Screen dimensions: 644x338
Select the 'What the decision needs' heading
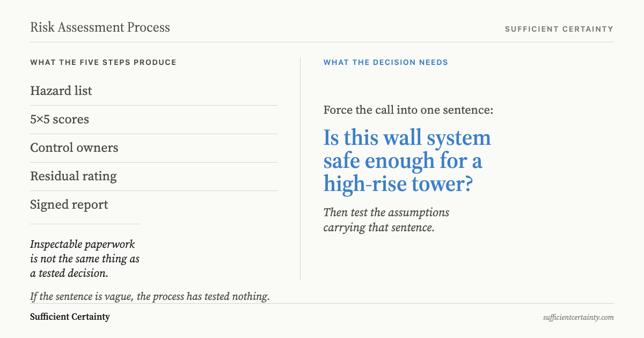[x=385, y=62]
